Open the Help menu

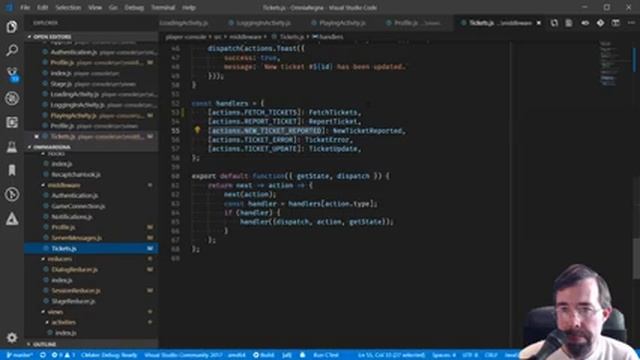pos(189,7)
